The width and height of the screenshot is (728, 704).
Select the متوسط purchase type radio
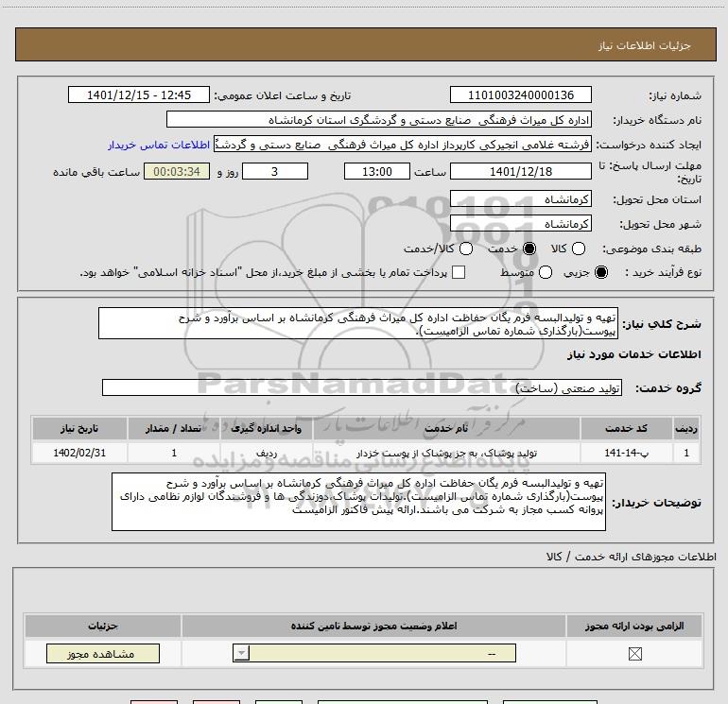546,272
